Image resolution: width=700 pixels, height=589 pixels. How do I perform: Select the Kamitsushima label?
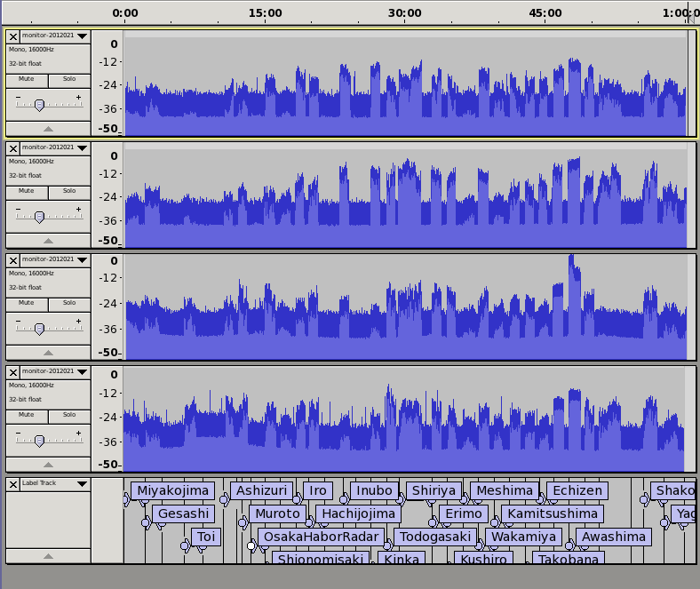pyautogui.click(x=552, y=513)
